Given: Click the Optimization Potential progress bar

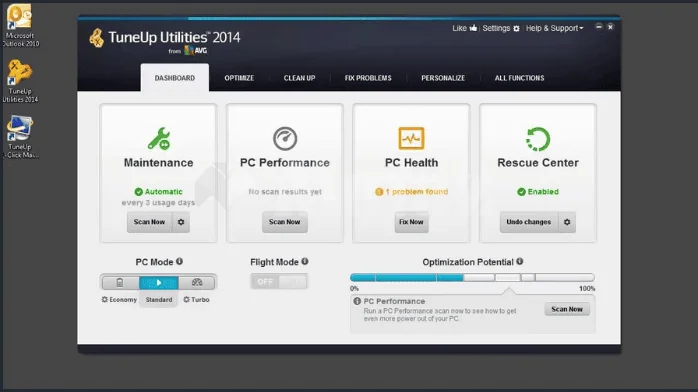Looking at the screenshot, I should tap(472, 278).
